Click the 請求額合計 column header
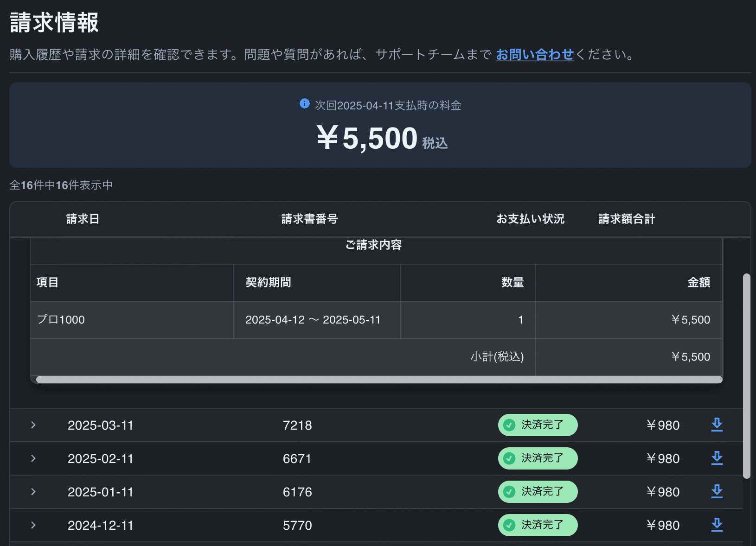The width and height of the screenshot is (756, 546). [x=627, y=219]
